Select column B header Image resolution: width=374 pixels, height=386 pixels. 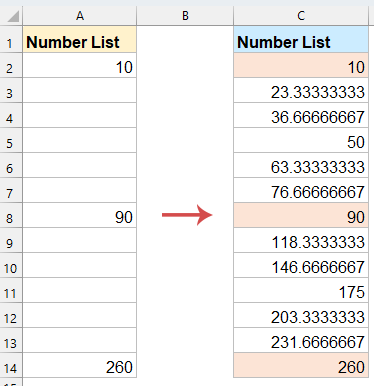tap(185, 16)
